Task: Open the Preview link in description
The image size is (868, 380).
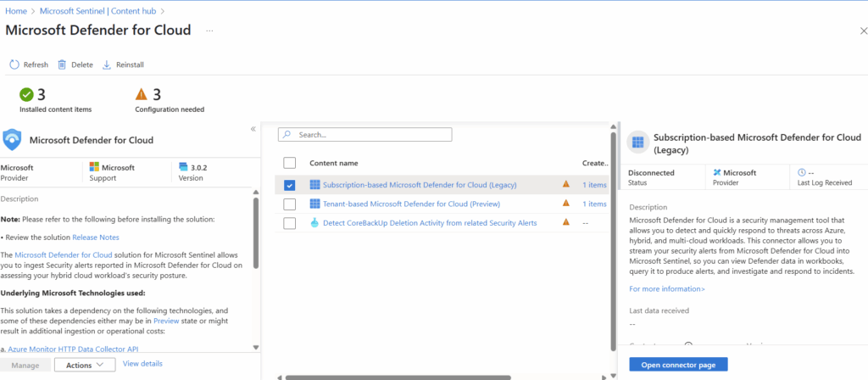Action: [166, 321]
